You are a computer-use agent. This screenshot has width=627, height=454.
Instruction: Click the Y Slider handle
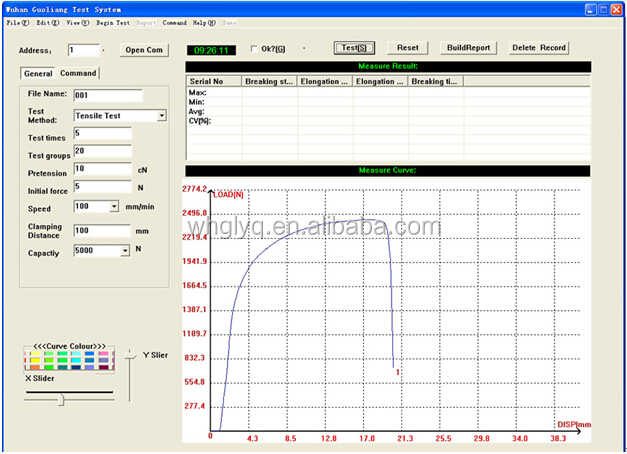pos(130,355)
